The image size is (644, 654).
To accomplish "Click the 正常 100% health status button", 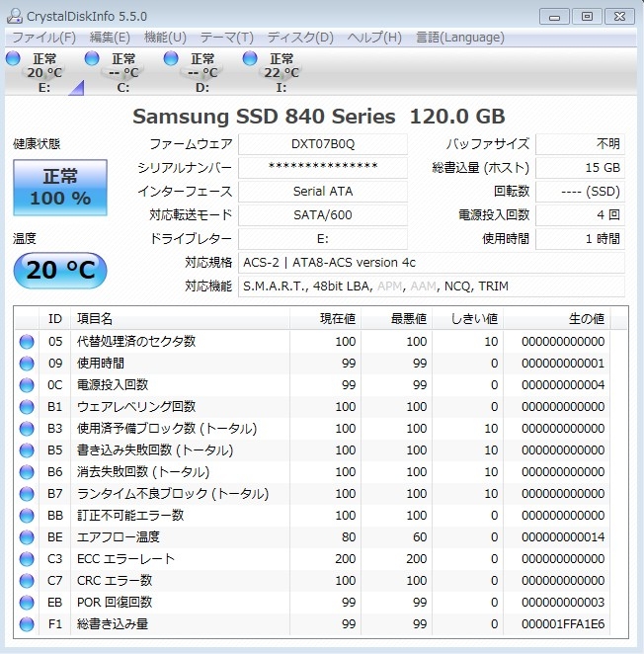I will (x=59, y=188).
